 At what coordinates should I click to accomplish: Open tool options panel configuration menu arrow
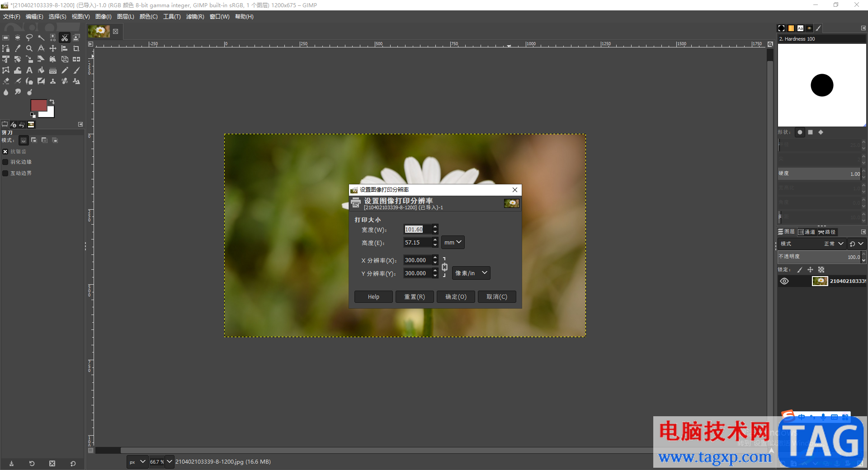tap(80, 124)
